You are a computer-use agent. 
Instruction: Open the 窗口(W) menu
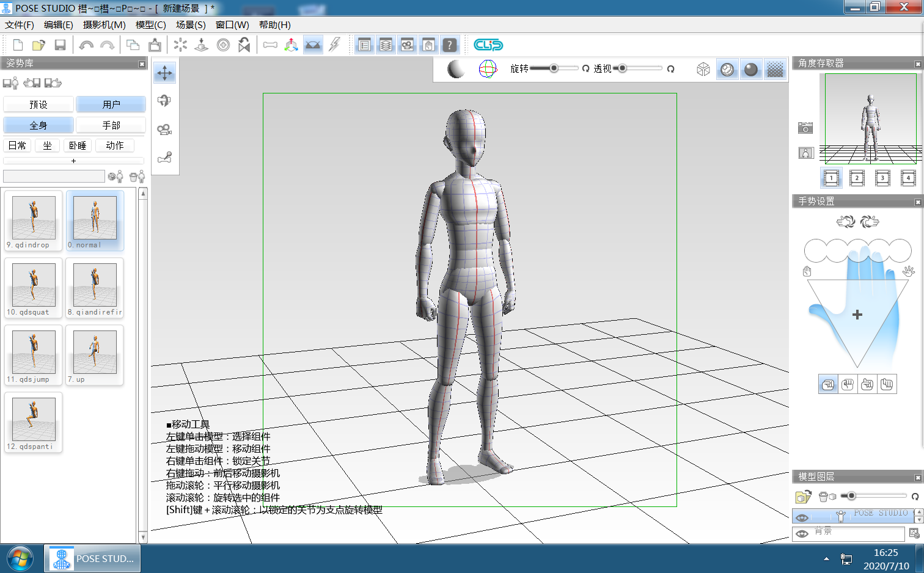coord(232,25)
